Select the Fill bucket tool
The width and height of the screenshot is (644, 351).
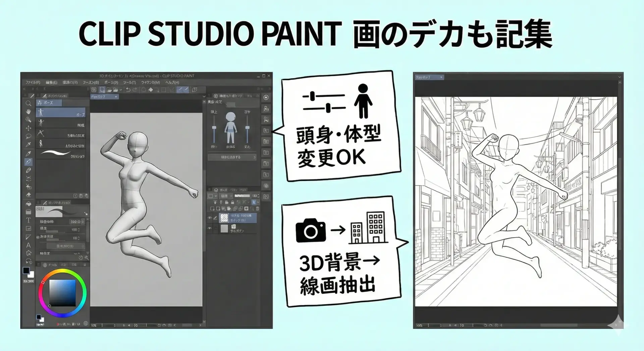29,204
